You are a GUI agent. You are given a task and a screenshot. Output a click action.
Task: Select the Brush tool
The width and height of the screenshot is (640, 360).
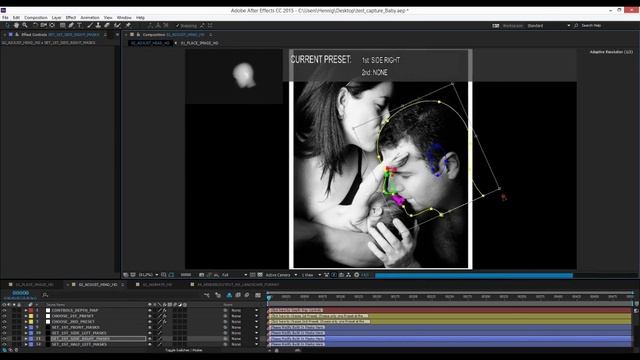90,25
